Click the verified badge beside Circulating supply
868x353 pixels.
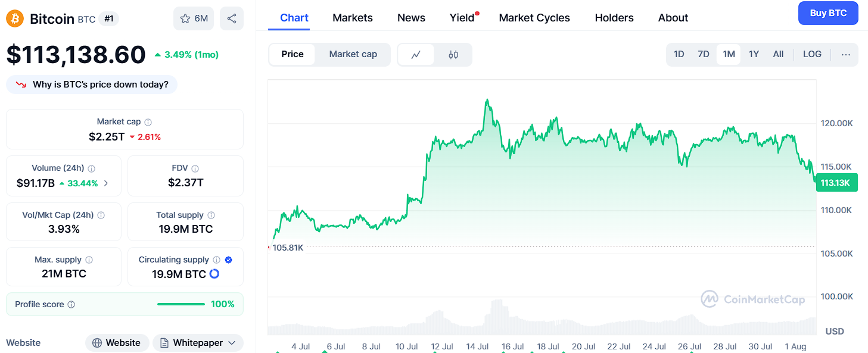[x=229, y=260]
